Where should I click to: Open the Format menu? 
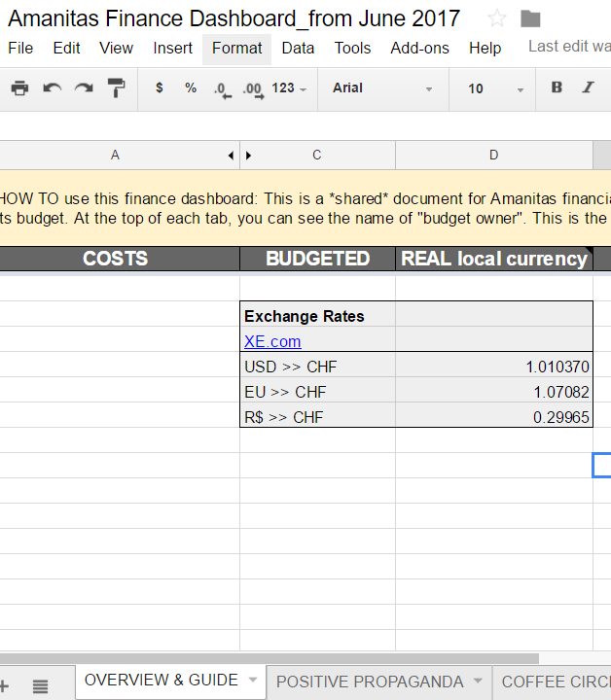(x=236, y=49)
